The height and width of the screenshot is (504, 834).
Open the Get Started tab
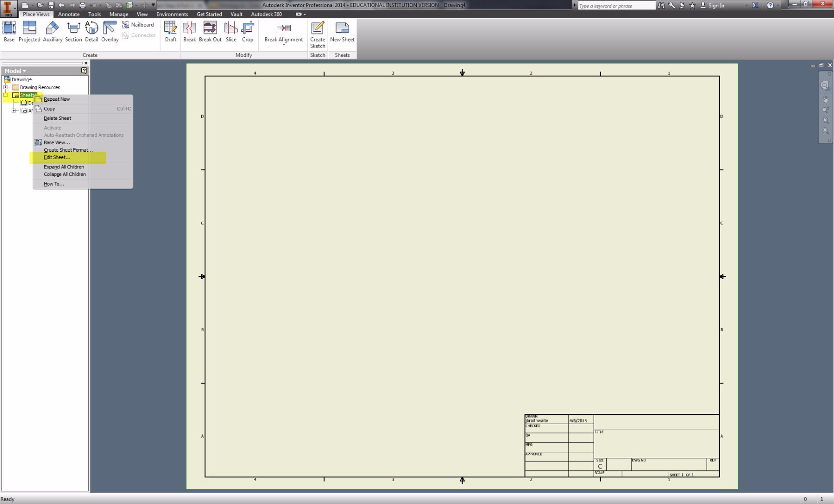tap(209, 14)
